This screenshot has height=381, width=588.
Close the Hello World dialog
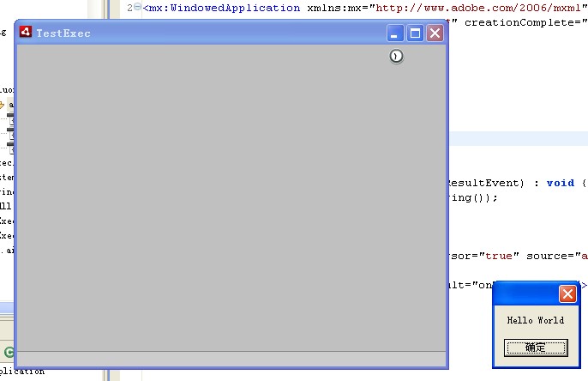click(x=567, y=294)
